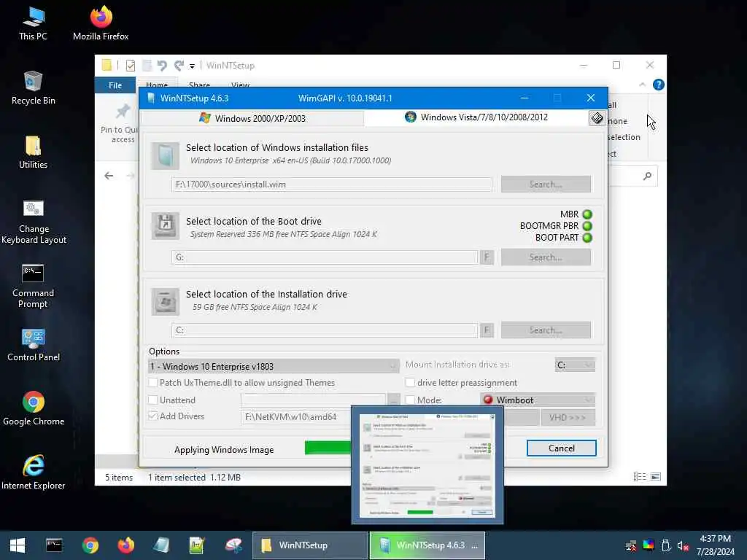
Task: Launch Command Prompt desktop shortcut
Action: pyautogui.click(x=33, y=286)
